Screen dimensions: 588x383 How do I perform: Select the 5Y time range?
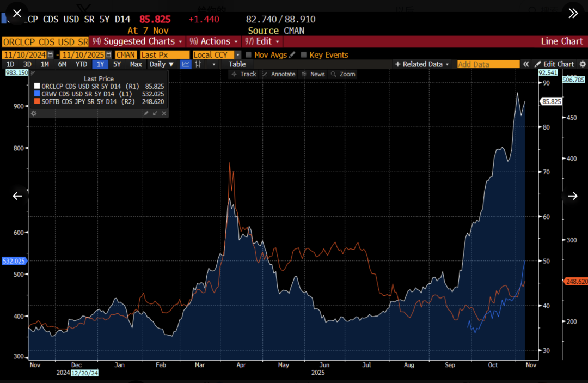coord(117,64)
